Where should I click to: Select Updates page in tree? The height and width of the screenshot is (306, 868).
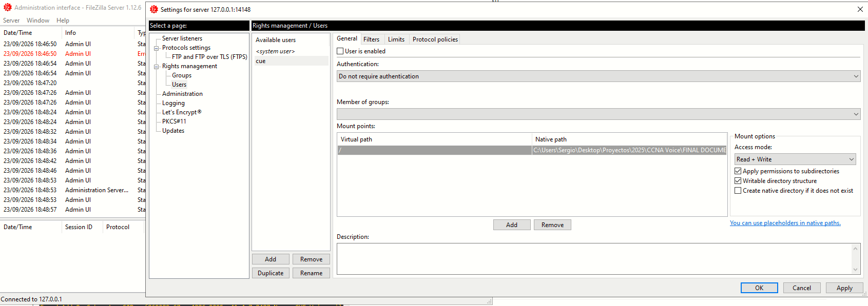[x=173, y=131]
